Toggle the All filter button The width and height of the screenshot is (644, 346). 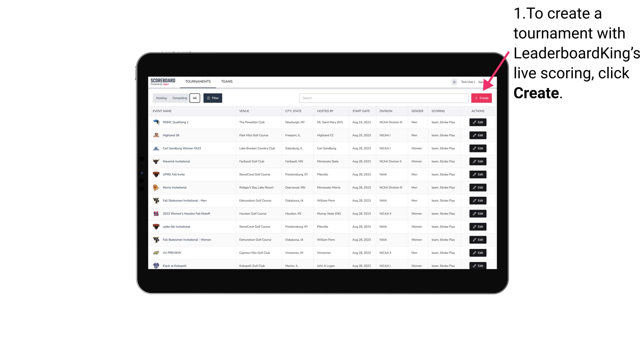pos(195,98)
